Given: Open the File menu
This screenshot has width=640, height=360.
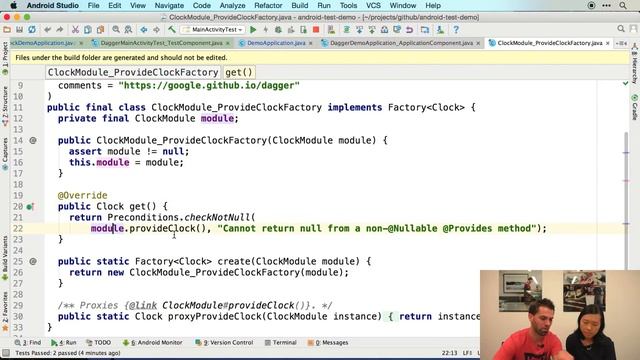Looking at the screenshot, I should pos(93,6).
